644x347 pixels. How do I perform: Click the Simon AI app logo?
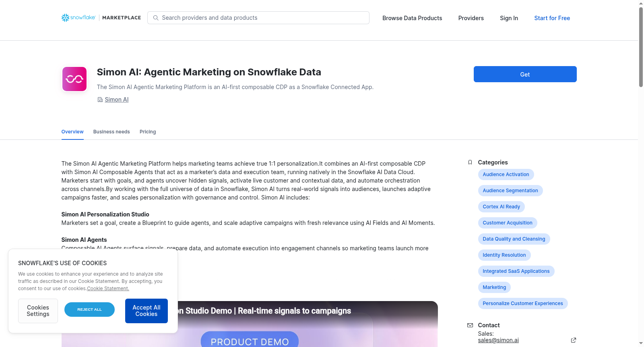coord(74,79)
